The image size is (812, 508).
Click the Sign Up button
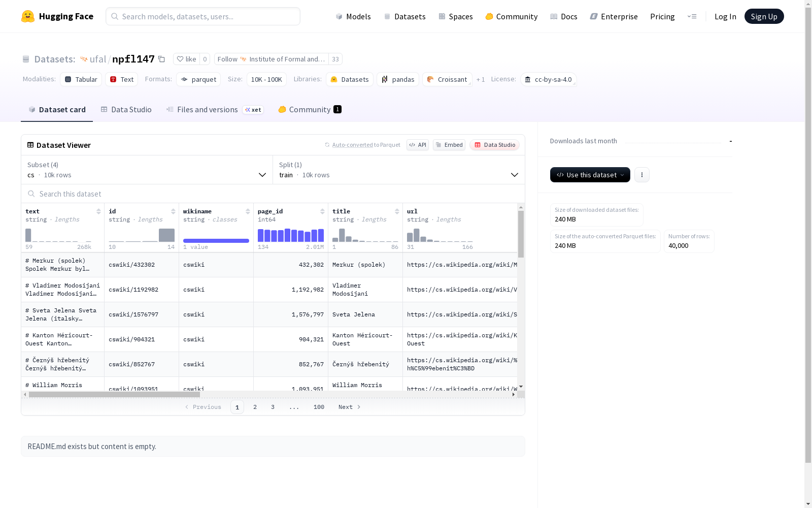coord(764,16)
